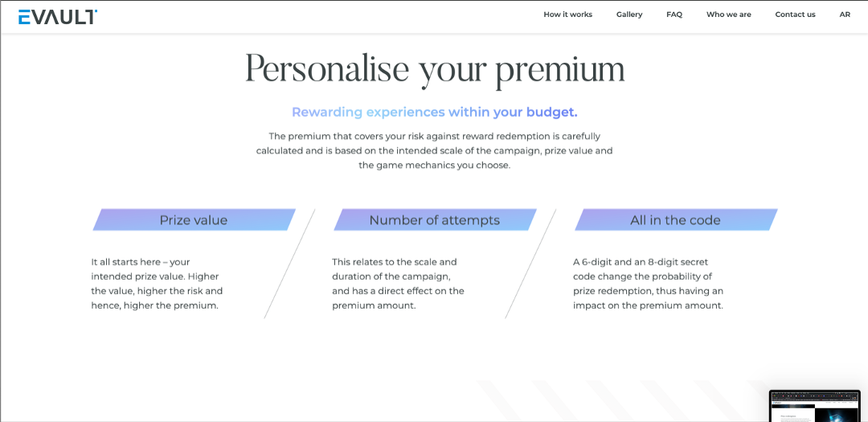Click the intended prize value description text
Screen dimensions: 868x422
(157, 284)
